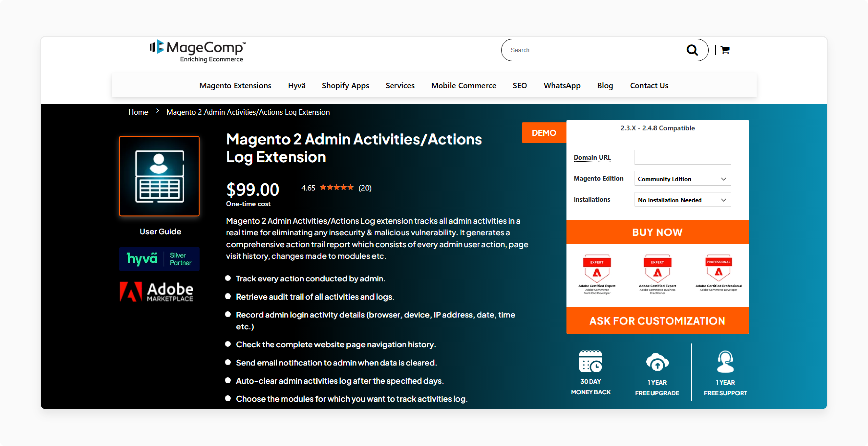Click 'Track every action conducted by admin' bullet
The width and height of the screenshot is (868, 446).
(310, 279)
